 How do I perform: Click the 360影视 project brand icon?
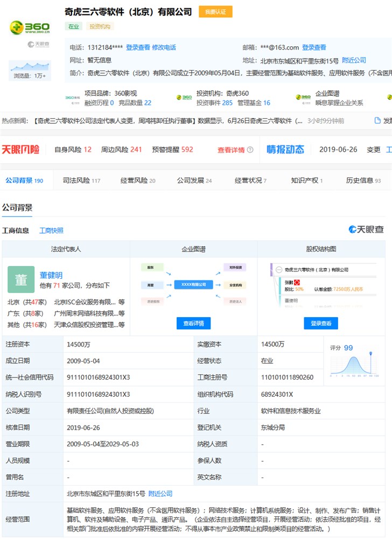[72, 97]
